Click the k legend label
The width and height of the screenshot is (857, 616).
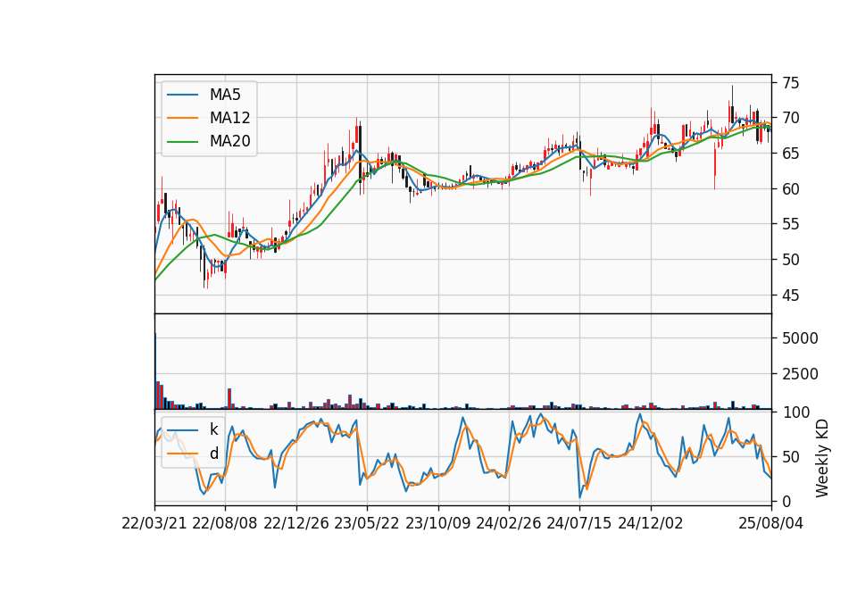click(213, 429)
